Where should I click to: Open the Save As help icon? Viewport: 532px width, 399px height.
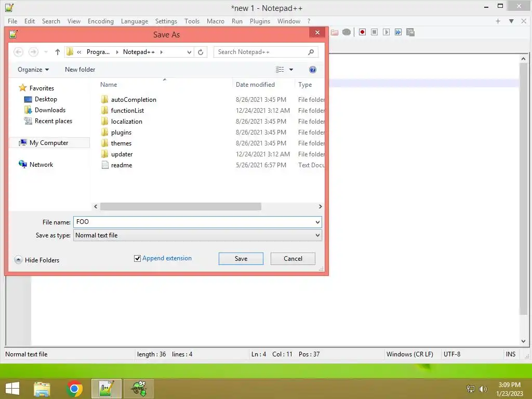[x=312, y=70]
